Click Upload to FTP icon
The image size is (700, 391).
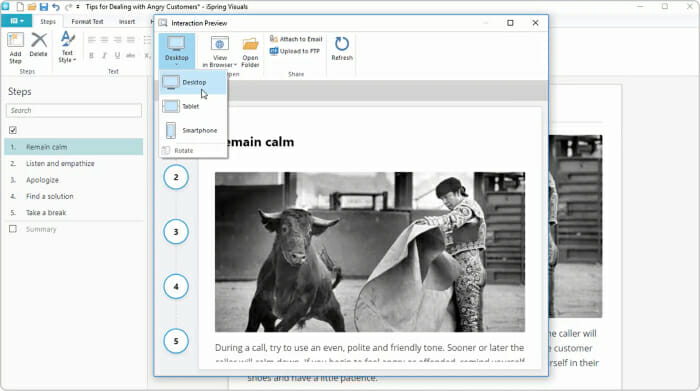coord(274,51)
